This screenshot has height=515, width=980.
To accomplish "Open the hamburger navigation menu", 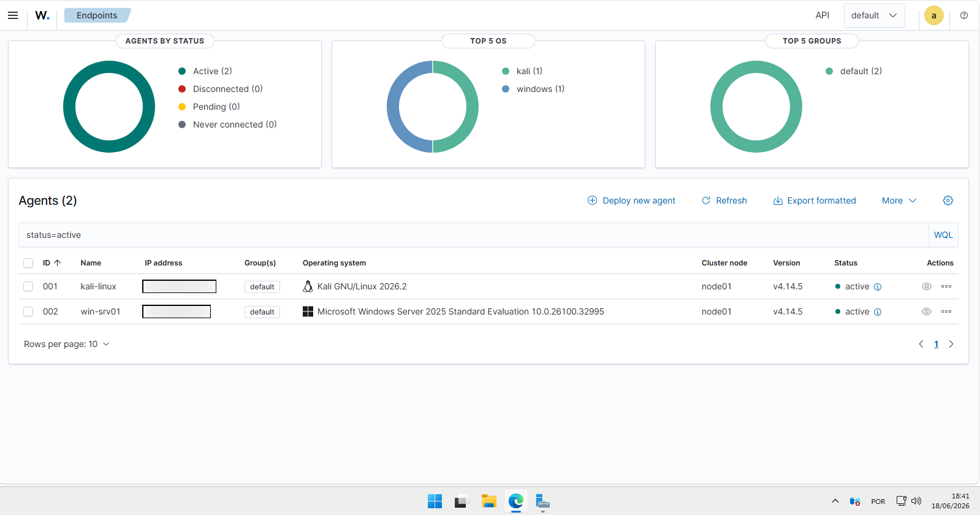I will pos(13,15).
